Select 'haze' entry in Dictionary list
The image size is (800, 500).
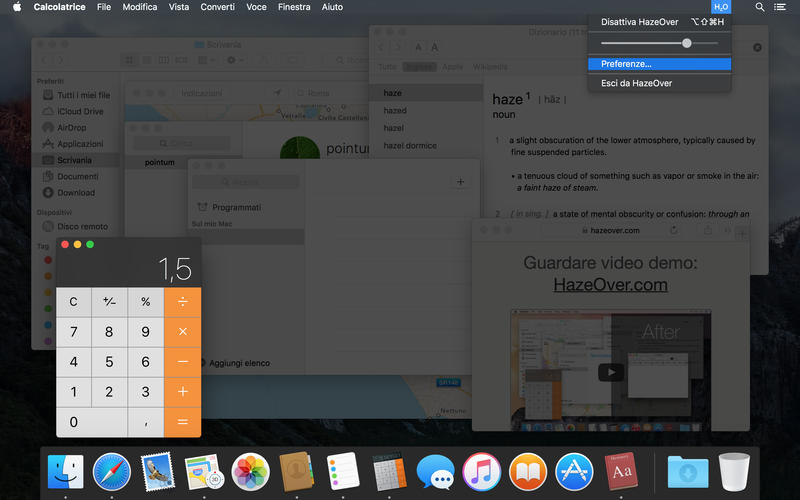coord(426,93)
